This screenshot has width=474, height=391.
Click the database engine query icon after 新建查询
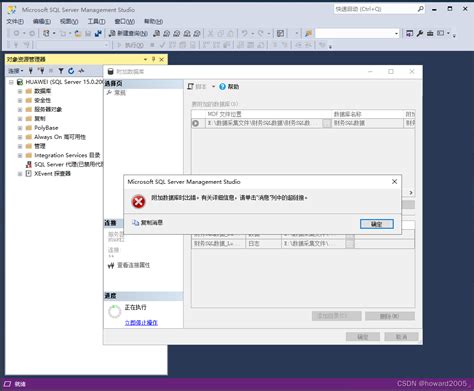(157, 33)
